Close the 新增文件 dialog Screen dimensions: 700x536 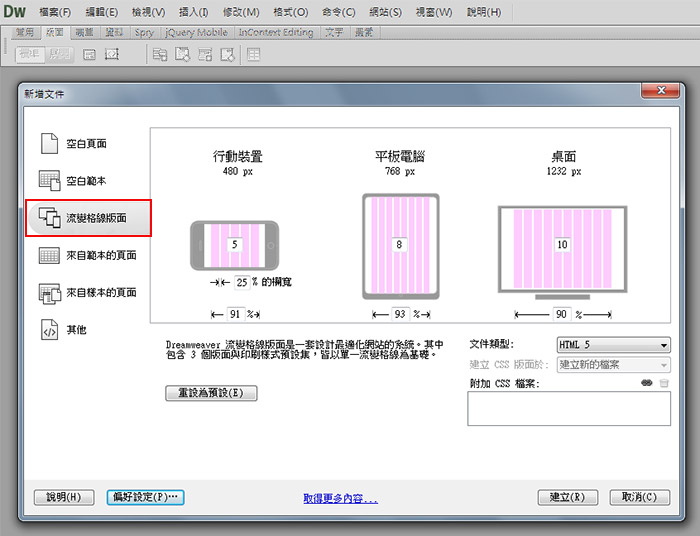(661, 91)
